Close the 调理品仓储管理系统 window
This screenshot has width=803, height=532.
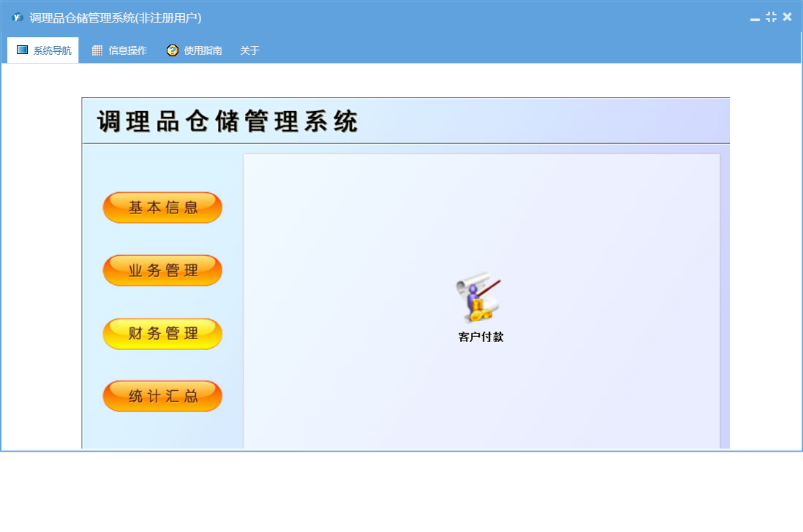(x=787, y=17)
